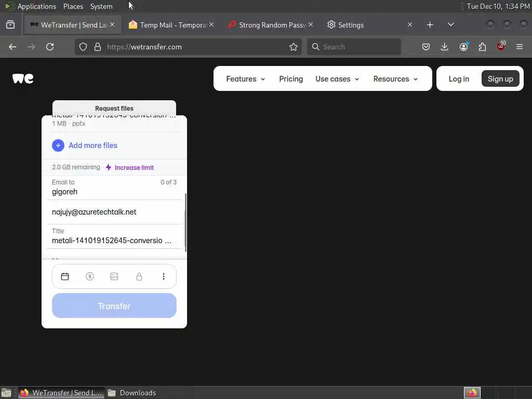Switch to the Strong Random Password tab
Image resolution: width=532 pixels, height=399 pixels.
[270, 25]
